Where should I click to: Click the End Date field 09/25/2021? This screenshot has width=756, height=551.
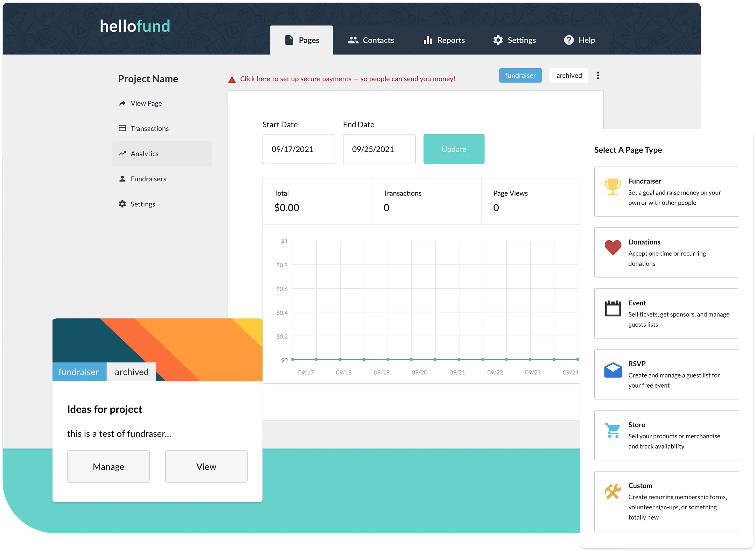point(379,149)
